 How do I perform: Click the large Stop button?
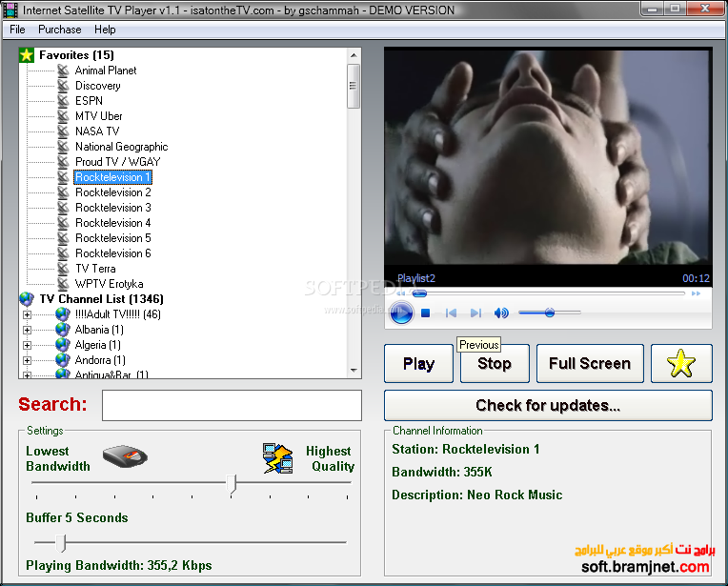pyautogui.click(x=495, y=364)
